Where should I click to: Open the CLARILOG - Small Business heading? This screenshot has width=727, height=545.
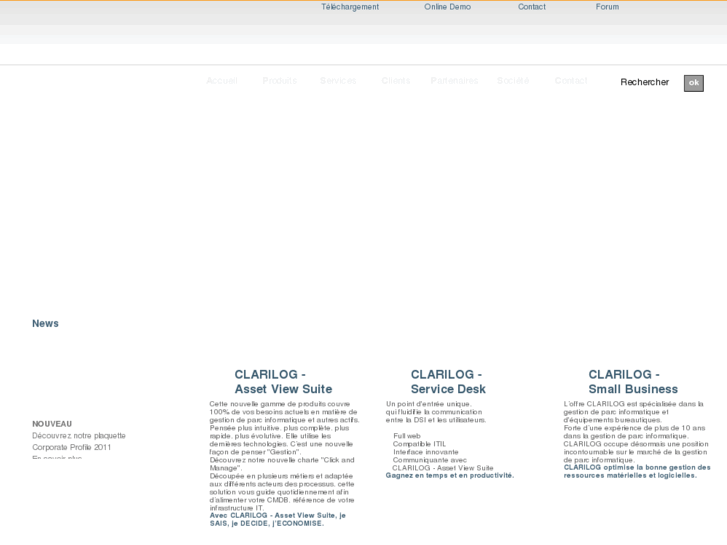pos(633,382)
